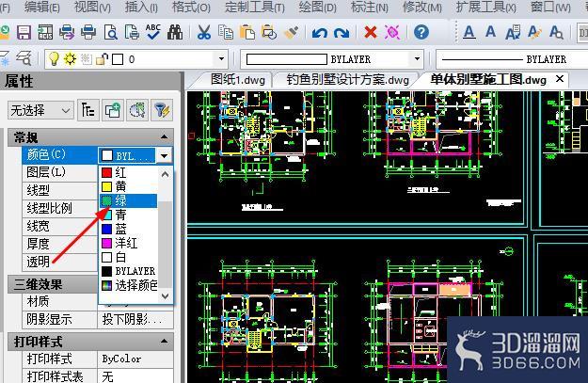Click the 三维效果 section header
This screenshot has height=383, width=588.
(x=53, y=285)
